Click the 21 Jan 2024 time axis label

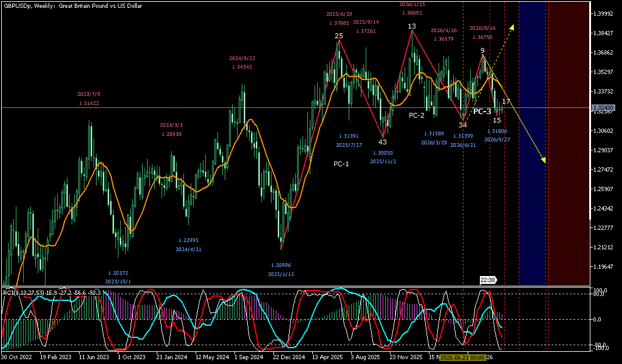pyautogui.click(x=171, y=357)
